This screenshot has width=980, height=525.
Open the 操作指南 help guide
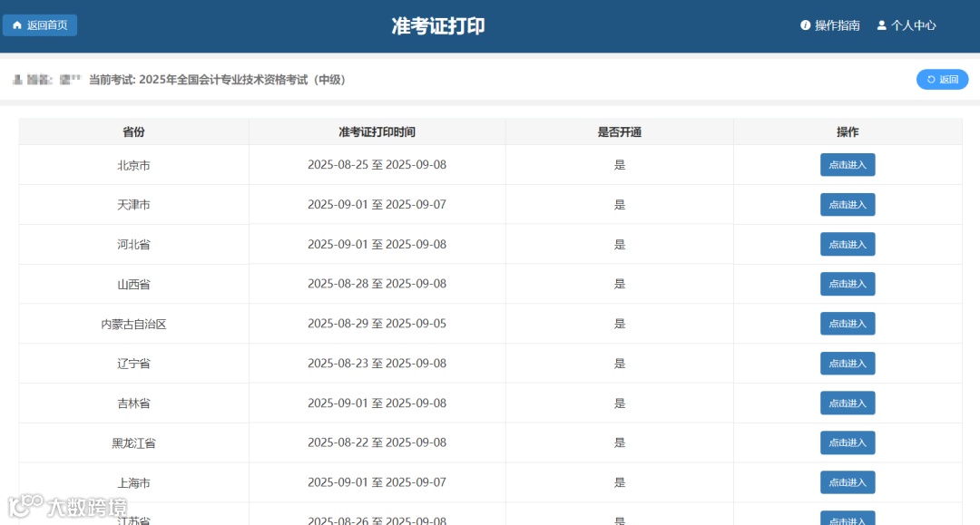point(830,25)
